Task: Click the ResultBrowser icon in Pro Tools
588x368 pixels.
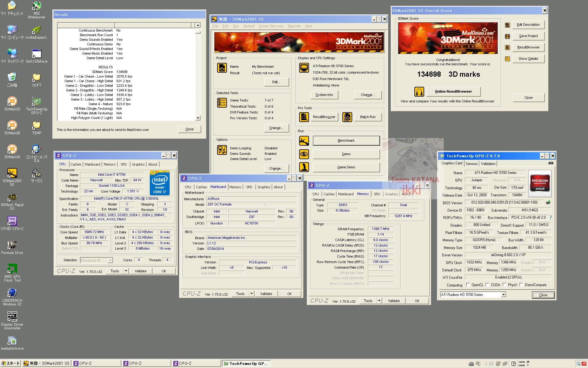Action: [x=304, y=117]
